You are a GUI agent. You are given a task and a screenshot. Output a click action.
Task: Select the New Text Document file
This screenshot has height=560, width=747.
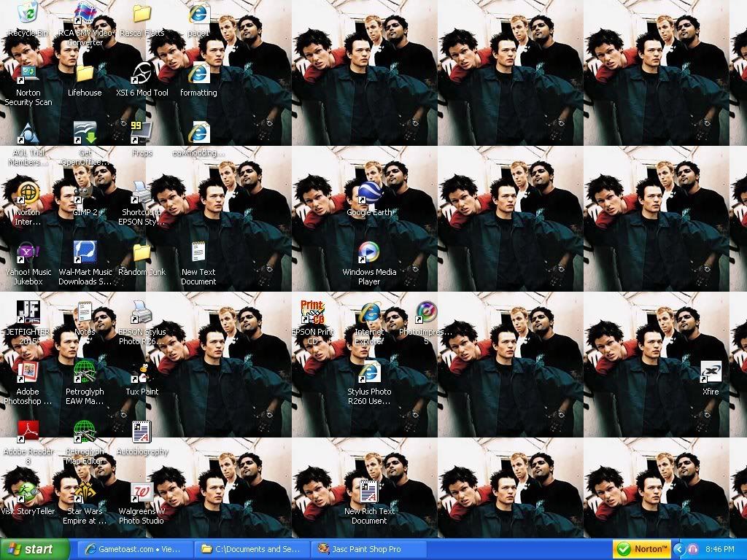[x=198, y=252]
